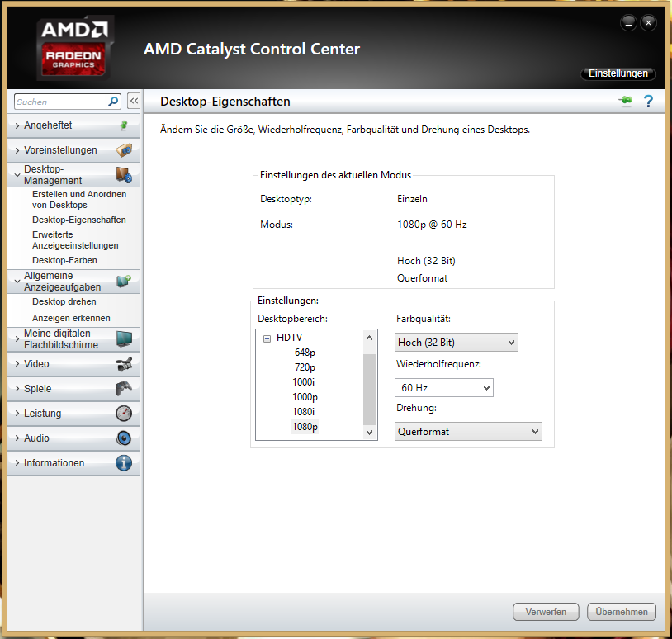Click the Verwerfen button

coord(546,612)
